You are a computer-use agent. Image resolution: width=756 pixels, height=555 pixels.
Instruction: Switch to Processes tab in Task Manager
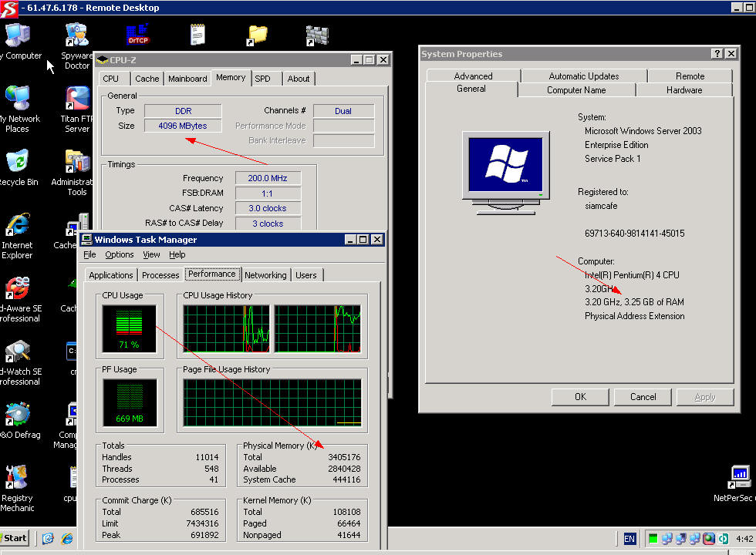[160, 275]
